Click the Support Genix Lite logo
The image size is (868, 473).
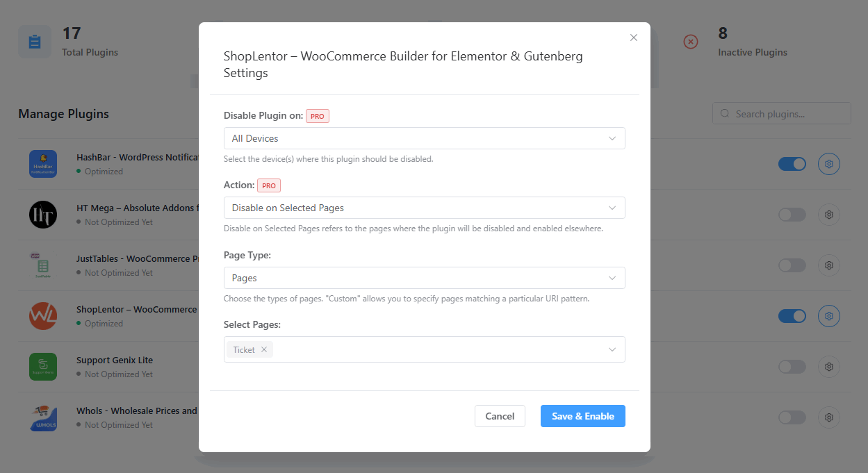pos(43,367)
